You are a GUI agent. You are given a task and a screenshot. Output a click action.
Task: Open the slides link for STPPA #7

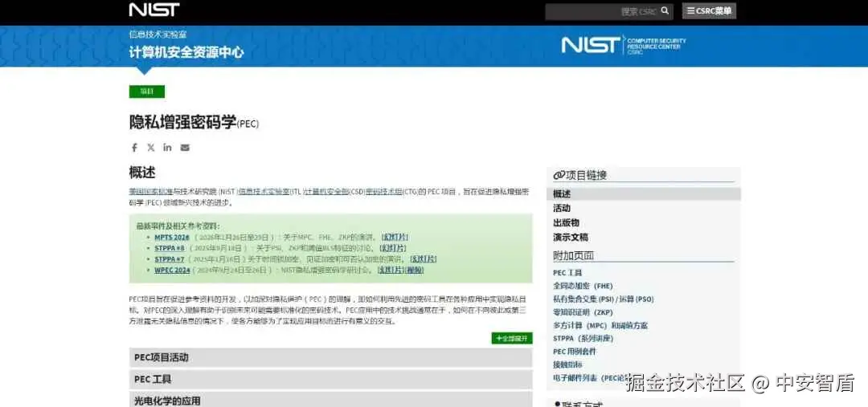[x=423, y=258]
